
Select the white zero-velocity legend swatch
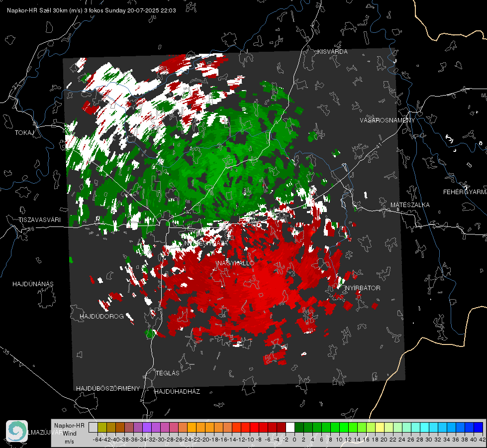tap(290, 427)
